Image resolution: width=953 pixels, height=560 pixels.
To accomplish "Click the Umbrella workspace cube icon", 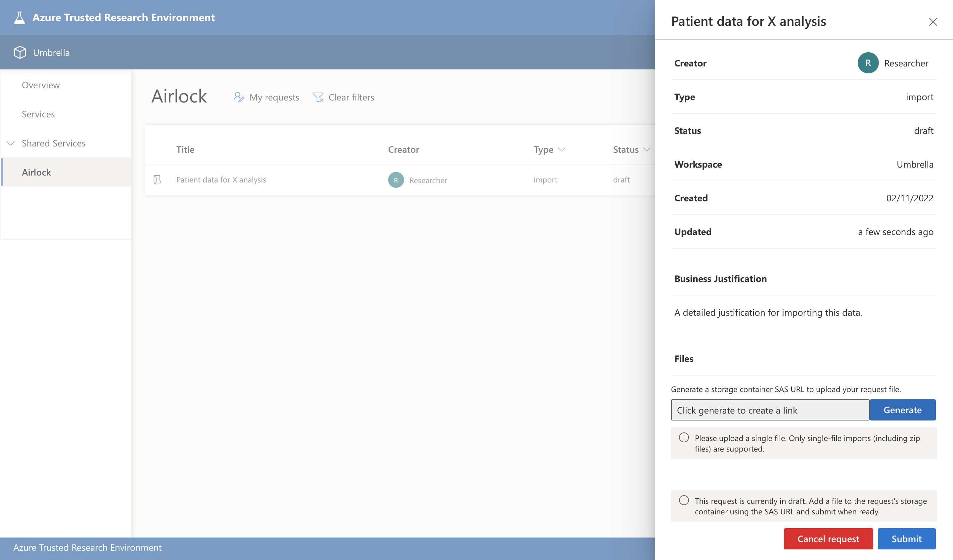I will tap(20, 53).
